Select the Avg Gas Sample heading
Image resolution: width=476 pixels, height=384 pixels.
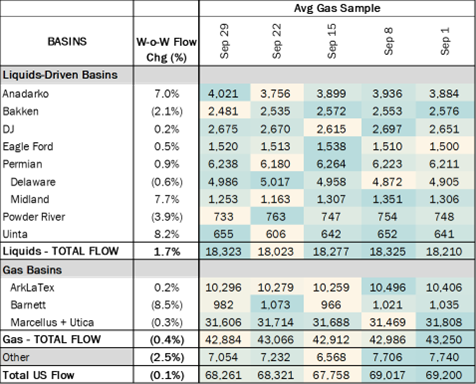[x=337, y=8]
